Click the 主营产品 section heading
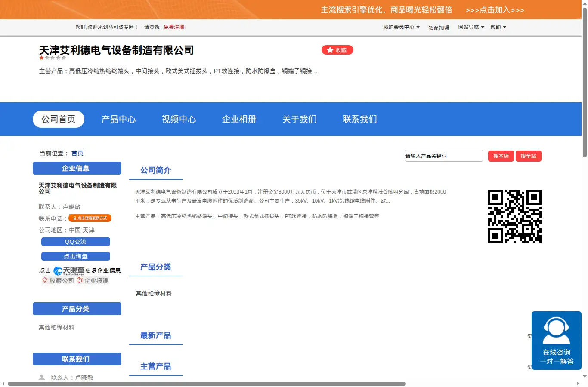 pyautogui.click(x=156, y=366)
